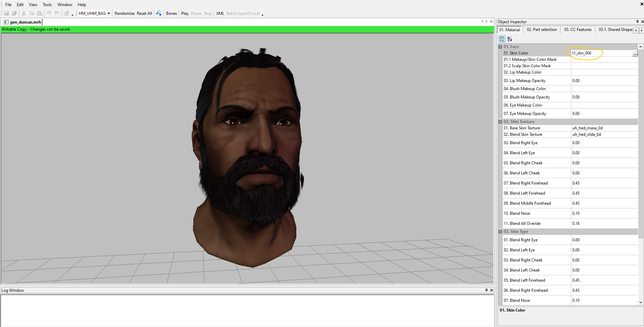Viewport: 644px width, 327px height.
Task: Switch to 03.1. Shared Shapes tab
Action: [615, 30]
